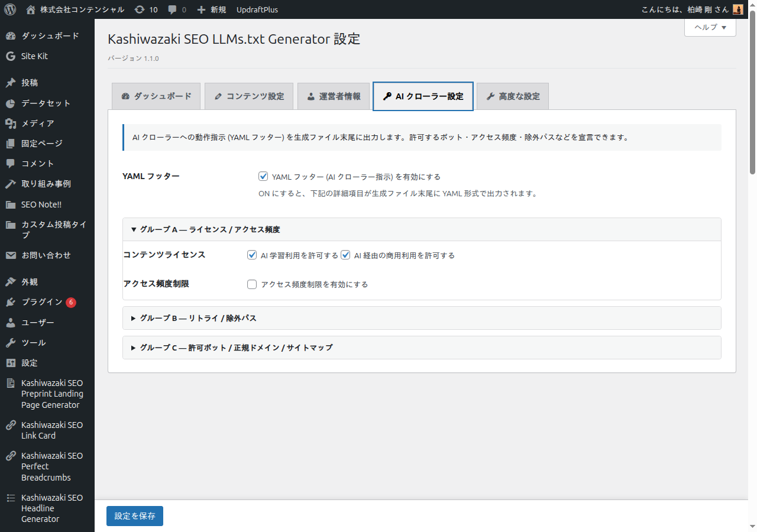Click the お問い合わせ envelope icon
Image resolution: width=757 pixels, height=532 pixels.
(x=11, y=255)
